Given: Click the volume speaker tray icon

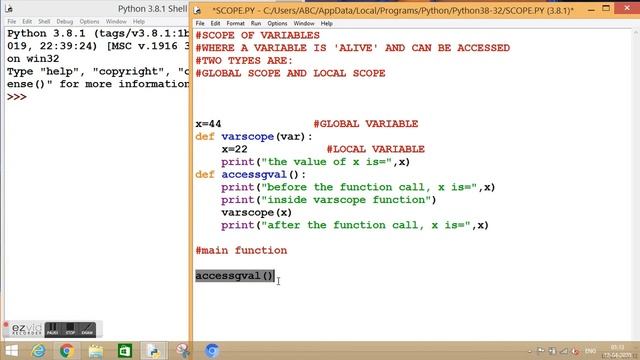Looking at the screenshot, I should coord(575,351).
